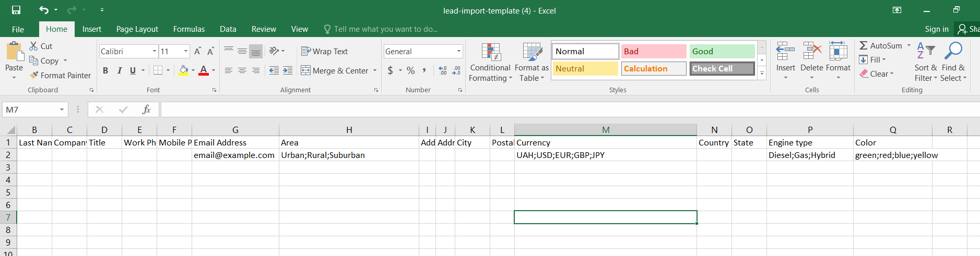Click the Save icon in quick access toolbar
This screenshot has height=256, width=980.
pyautogui.click(x=16, y=10)
